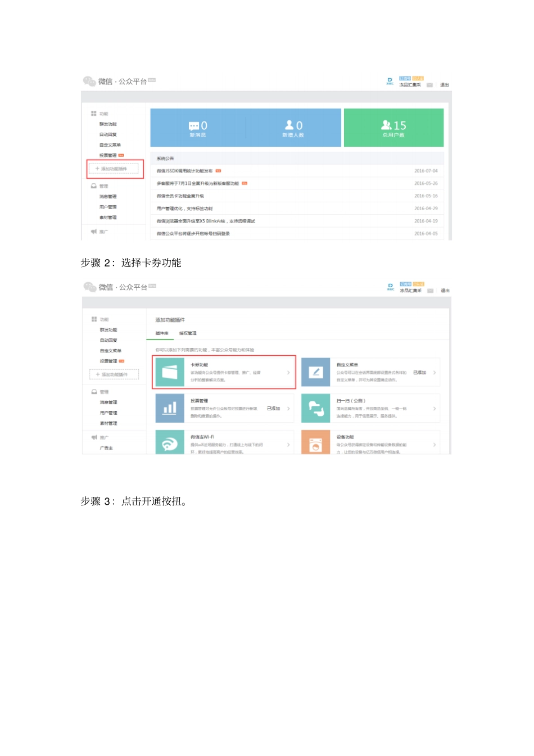The image size is (534, 756).
Task: Open 群发功能 in the dashboard sidebar
Action: [x=108, y=124]
